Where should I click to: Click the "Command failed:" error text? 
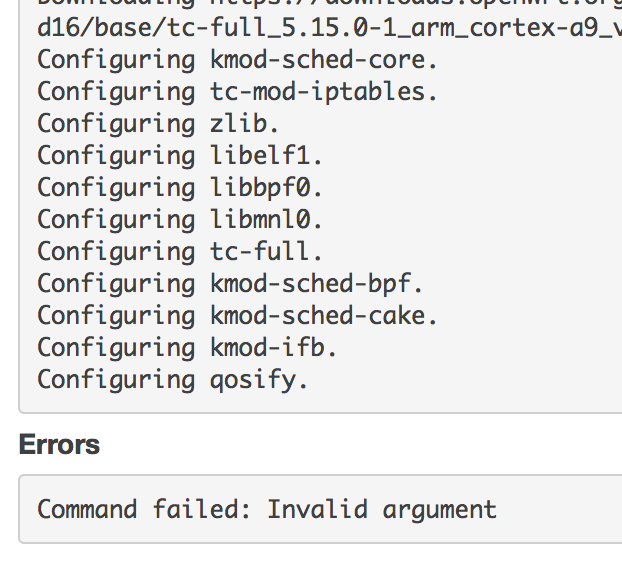pos(144,508)
